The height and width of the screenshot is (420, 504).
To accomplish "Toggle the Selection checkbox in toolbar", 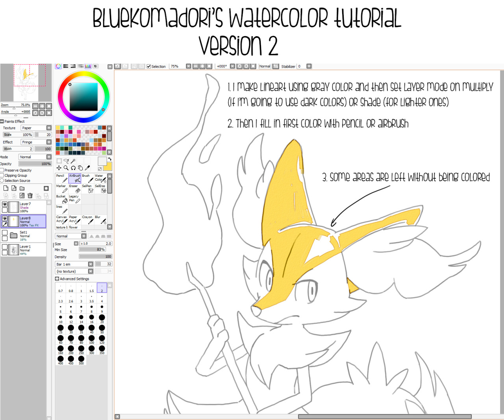I will [148, 67].
